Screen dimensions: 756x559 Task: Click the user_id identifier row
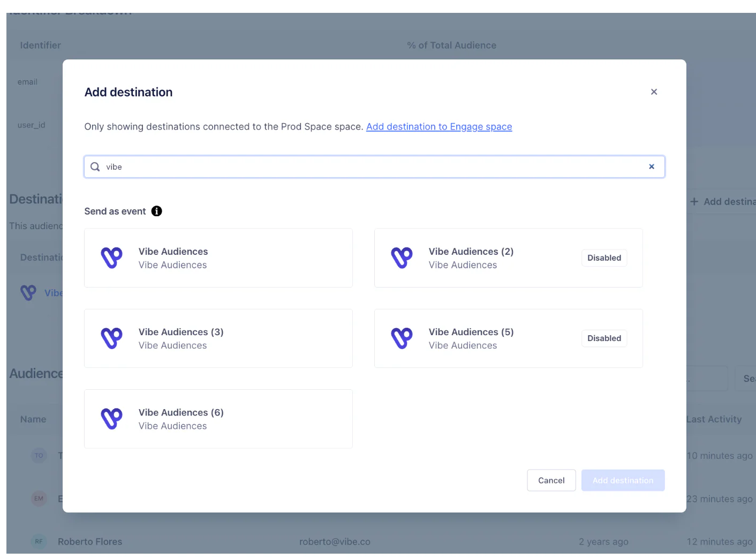(x=32, y=125)
